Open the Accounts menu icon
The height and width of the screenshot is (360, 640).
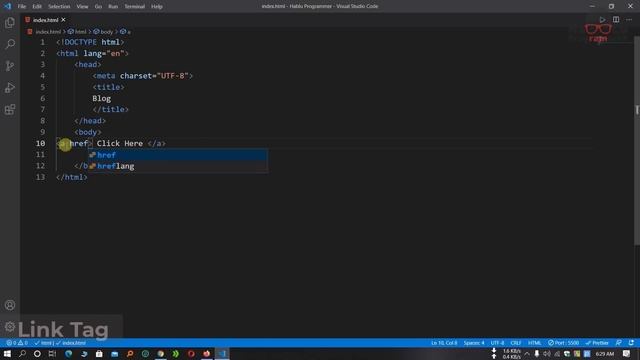(10, 305)
